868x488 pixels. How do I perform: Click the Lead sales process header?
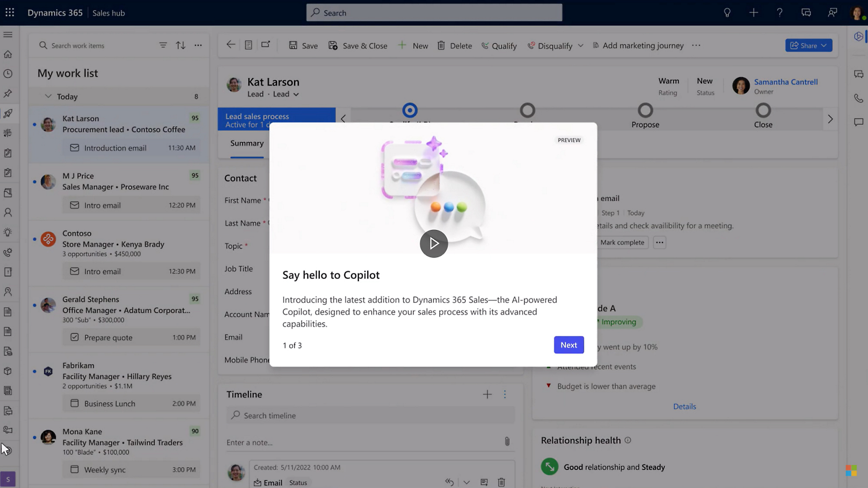pos(276,119)
